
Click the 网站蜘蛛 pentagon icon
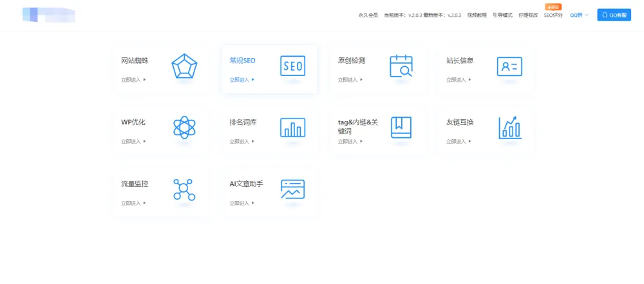pos(184,66)
